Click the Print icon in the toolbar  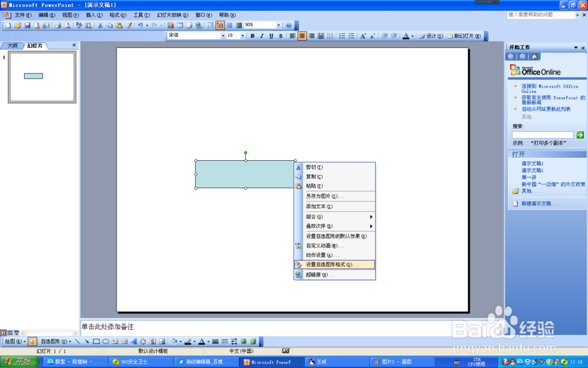tap(58, 25)
